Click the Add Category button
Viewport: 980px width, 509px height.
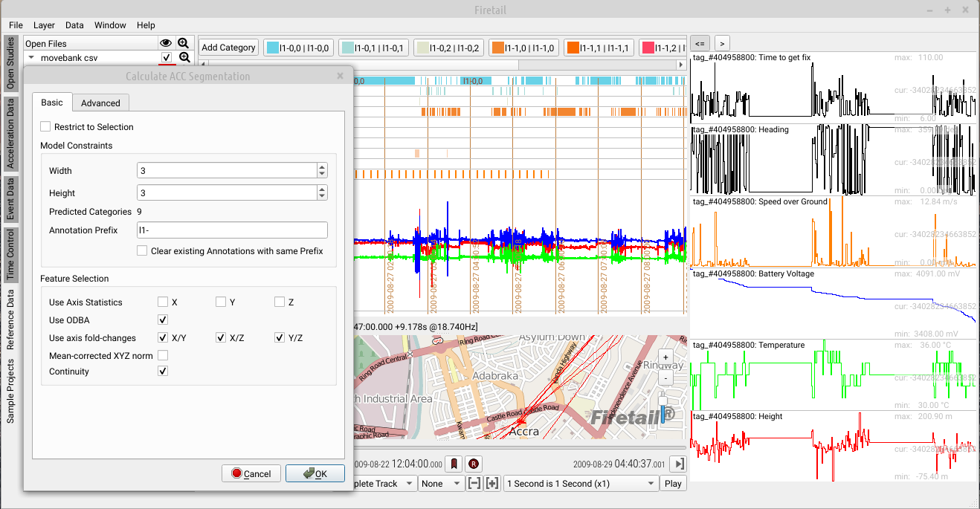point(228,48)
